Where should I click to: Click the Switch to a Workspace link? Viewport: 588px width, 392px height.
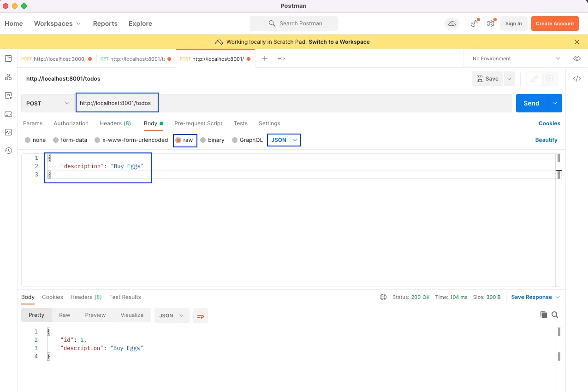(x=339, y=42)
